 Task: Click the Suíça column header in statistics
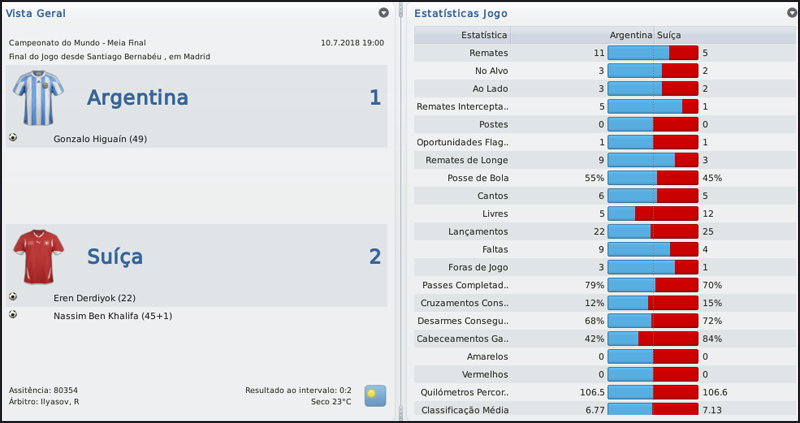click(x=669, y=35)
